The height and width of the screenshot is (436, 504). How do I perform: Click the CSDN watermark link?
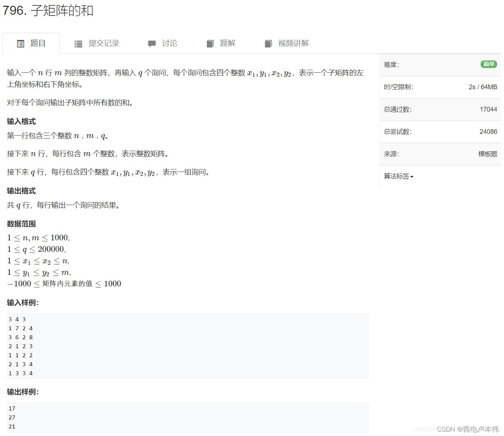446,429
